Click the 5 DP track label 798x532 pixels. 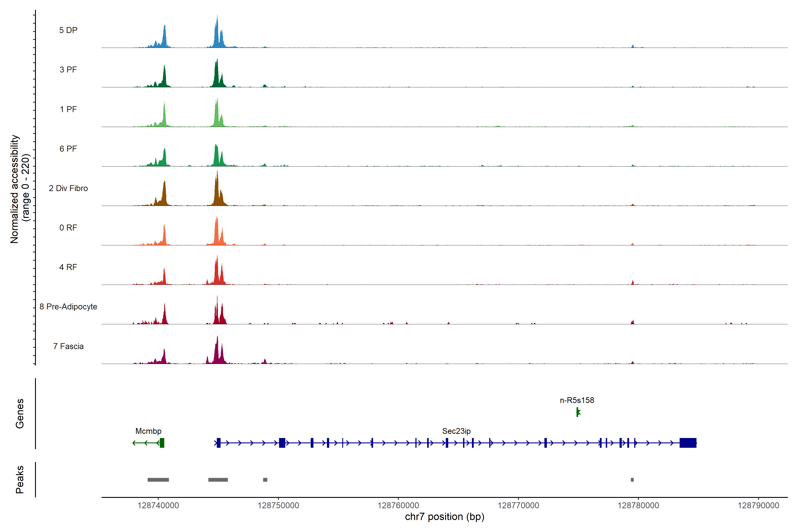[68, 30]
